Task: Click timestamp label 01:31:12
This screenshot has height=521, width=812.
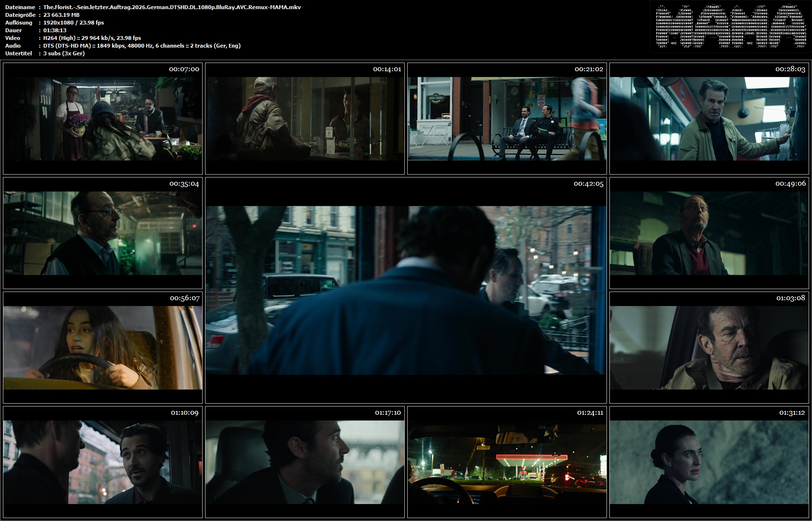Action: click(792, 413)
